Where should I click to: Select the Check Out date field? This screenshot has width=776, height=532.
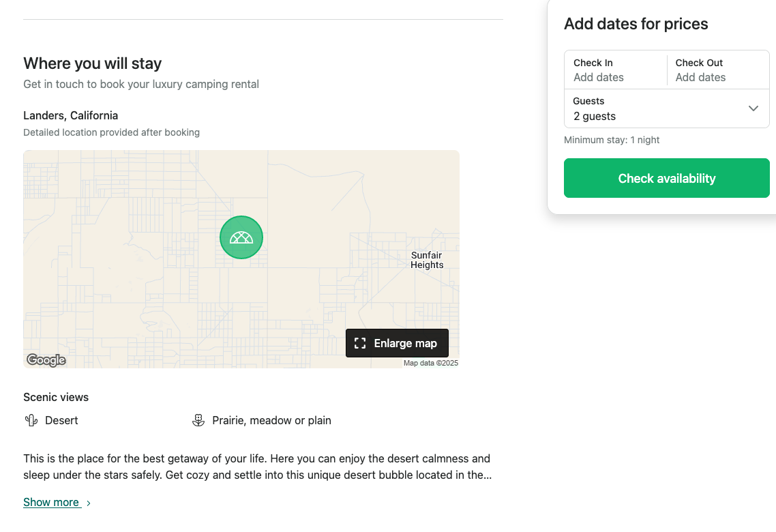click(x=717, y=70)
